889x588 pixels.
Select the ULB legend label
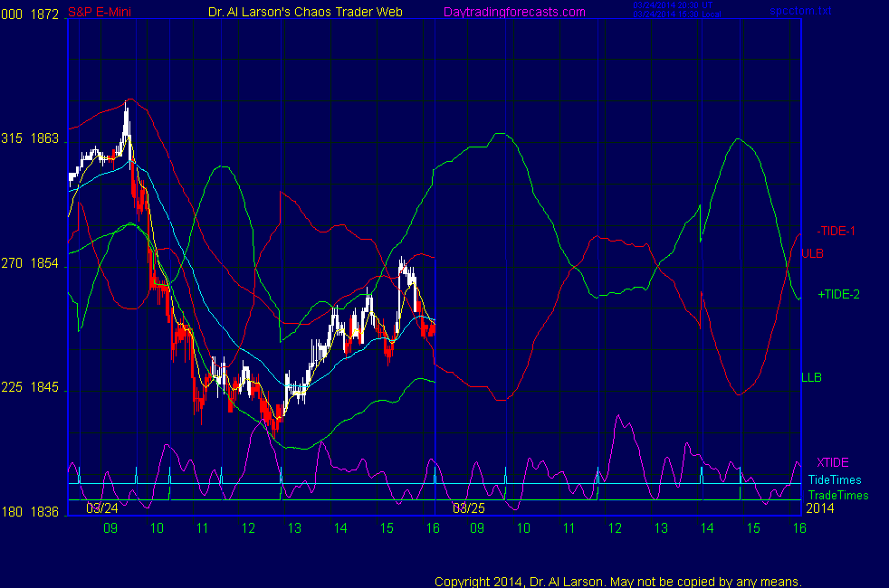(812, 254)
